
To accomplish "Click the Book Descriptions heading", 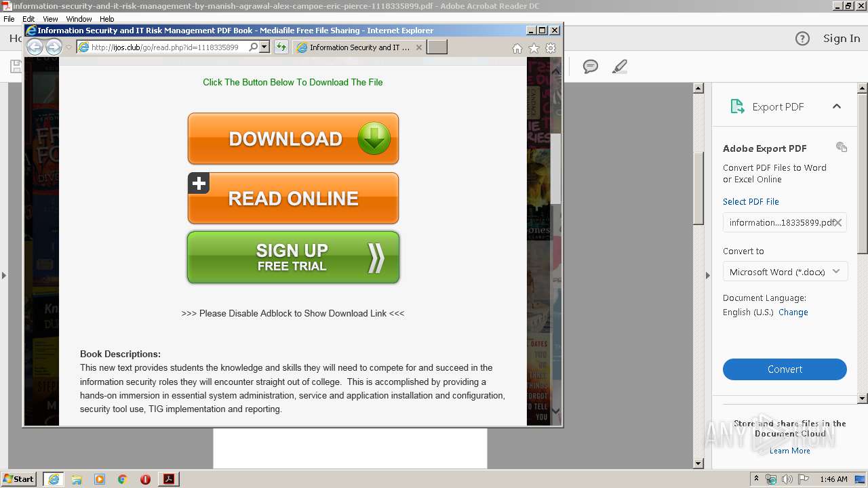I will click(120, 354).
